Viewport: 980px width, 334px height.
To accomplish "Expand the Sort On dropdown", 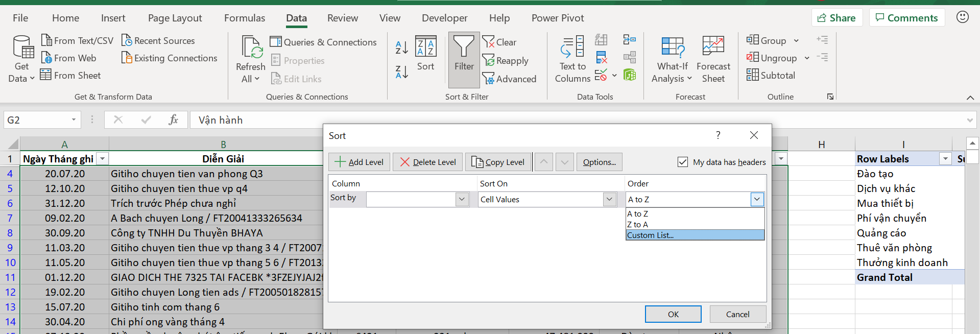I will click(609, 199).
